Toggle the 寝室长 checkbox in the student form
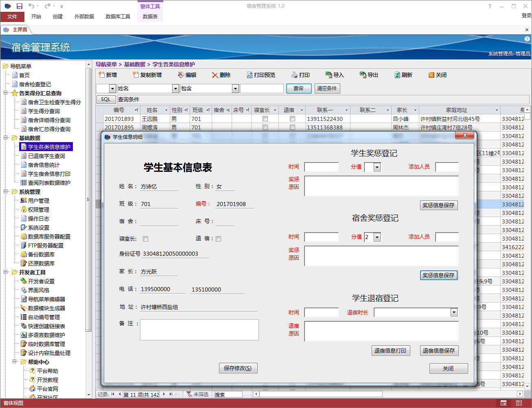 tap(145, 239)
